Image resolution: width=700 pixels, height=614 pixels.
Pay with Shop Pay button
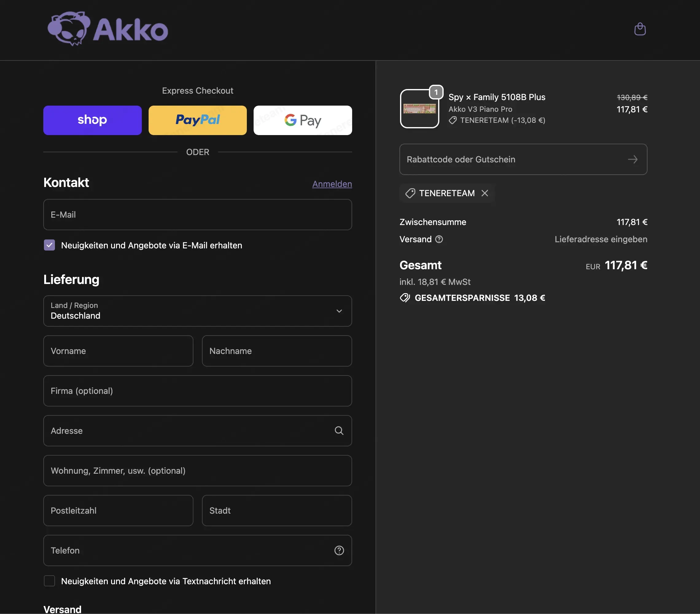tap(92, 120)
